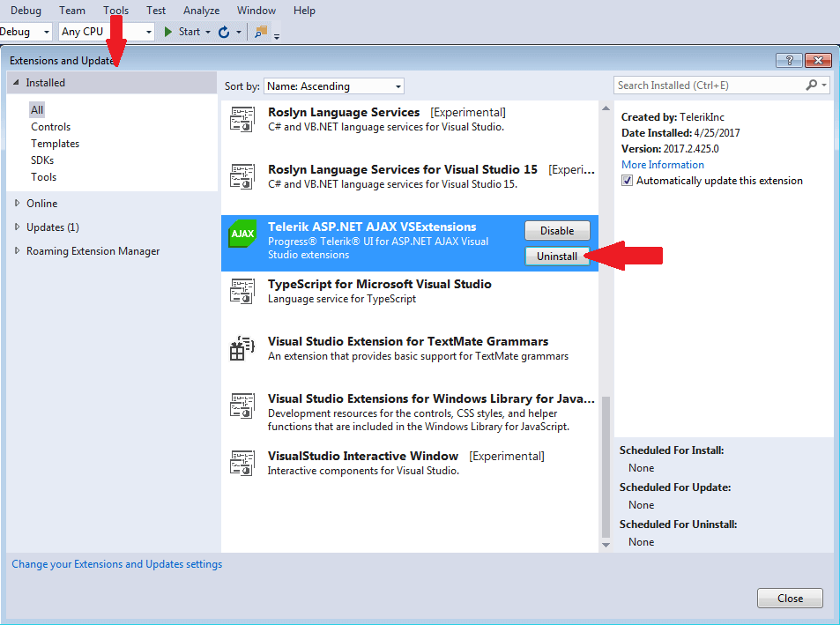Click the Close button
The image size is (840, 625).
click(x=790, y=599)
